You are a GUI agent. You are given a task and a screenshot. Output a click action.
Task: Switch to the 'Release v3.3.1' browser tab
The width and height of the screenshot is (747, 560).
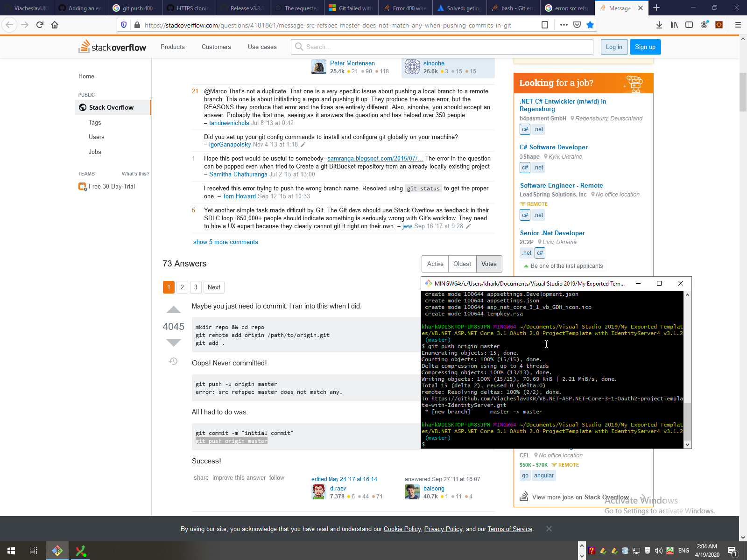(243, 8)
